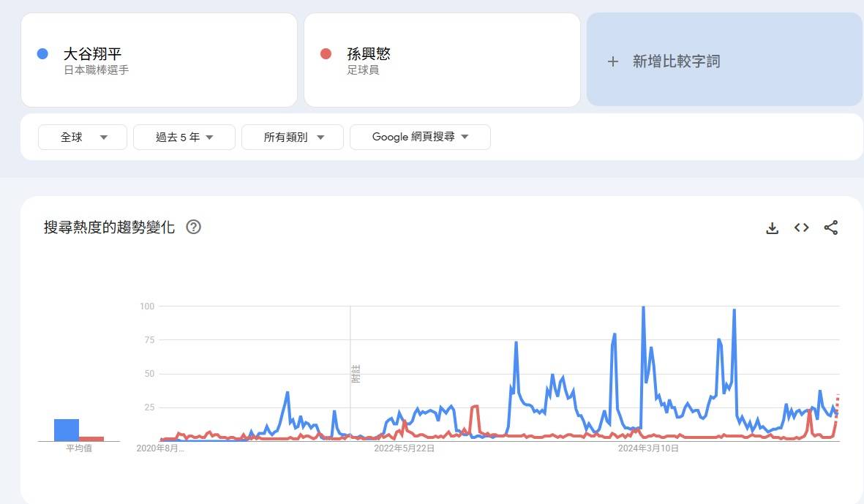864x504 pixels.
Task: Edit the 大谷翔平 search term card
Action: 159,60
